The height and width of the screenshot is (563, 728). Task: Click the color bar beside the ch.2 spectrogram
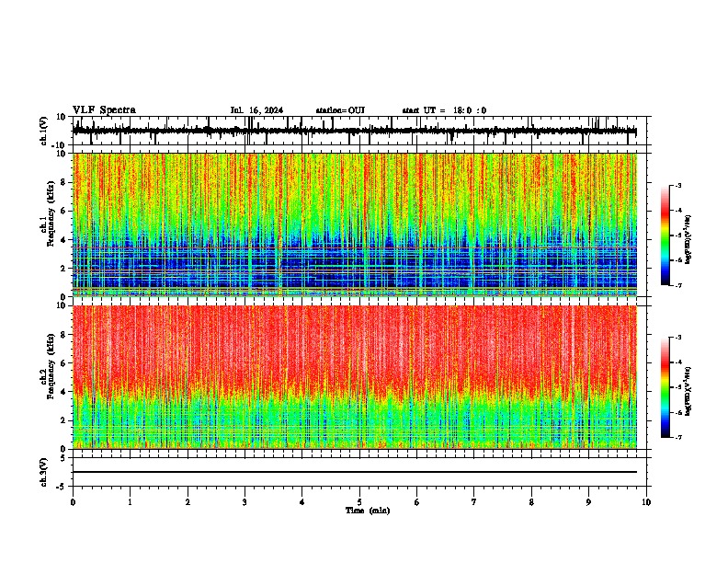point(665,387)
